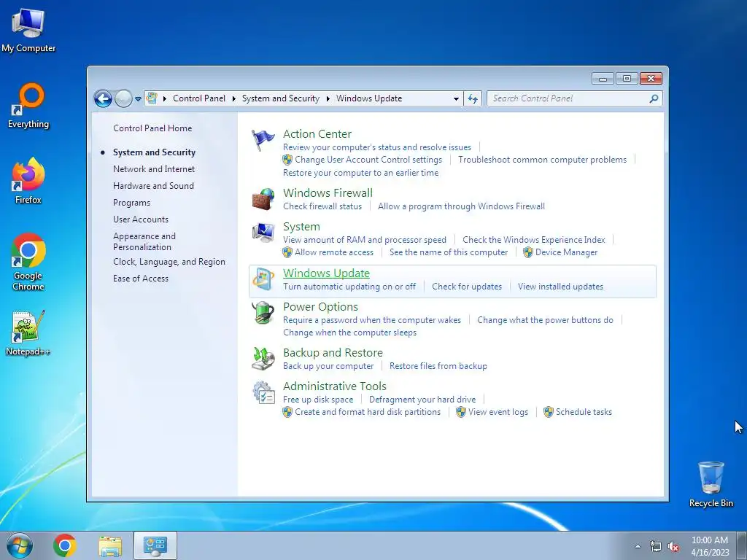Click the network tray icon

656,546
